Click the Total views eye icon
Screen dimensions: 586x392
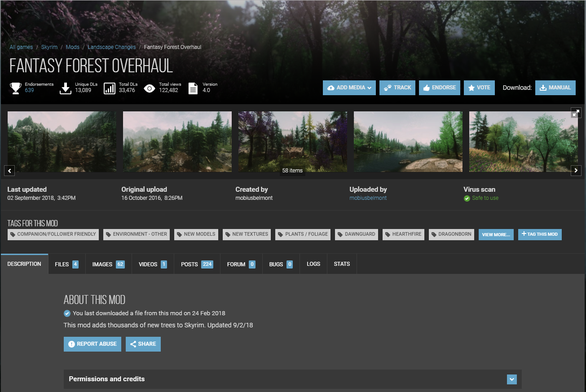(150, 88)
